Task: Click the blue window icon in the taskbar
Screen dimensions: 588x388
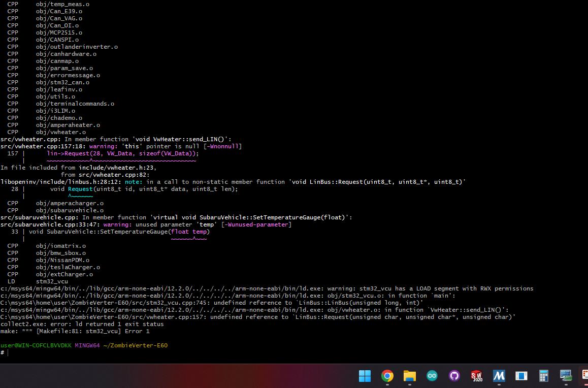Action: pyautogui.click(x=521, y=376)
